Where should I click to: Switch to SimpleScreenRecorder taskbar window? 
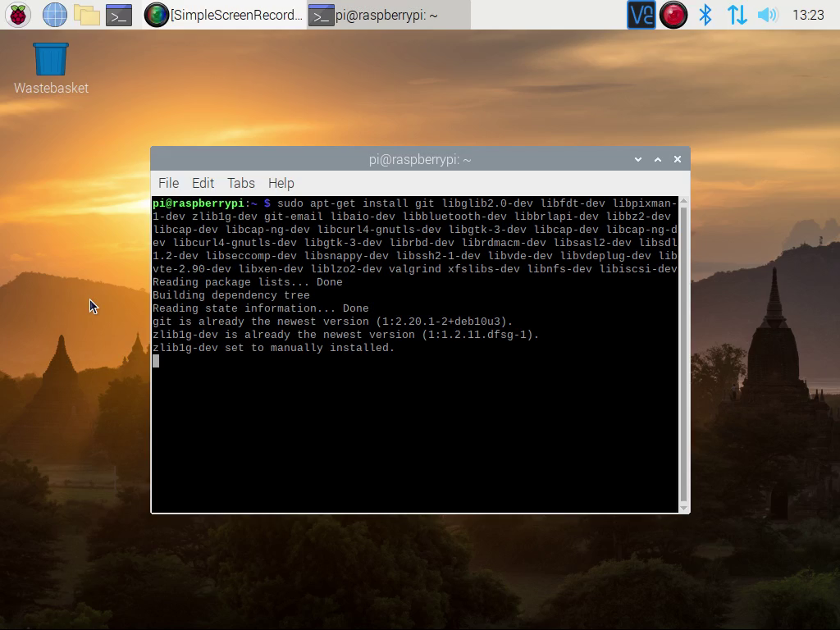click(223, 15)
